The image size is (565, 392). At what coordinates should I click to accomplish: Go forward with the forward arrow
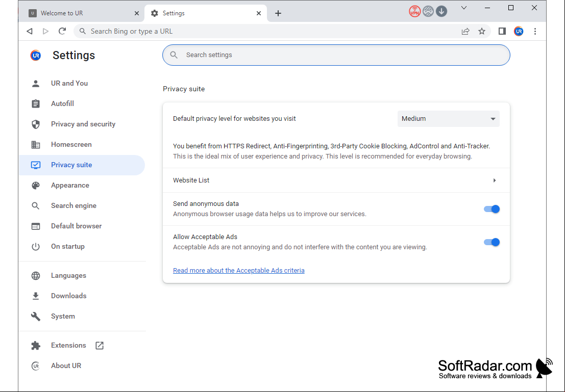click(45, 31)
